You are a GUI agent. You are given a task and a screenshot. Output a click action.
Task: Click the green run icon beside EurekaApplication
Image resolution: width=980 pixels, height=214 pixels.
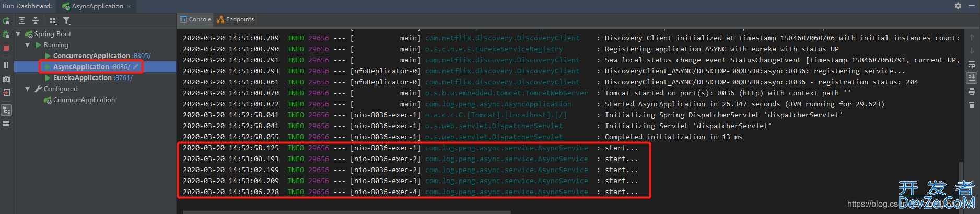[x=48, y=77]
